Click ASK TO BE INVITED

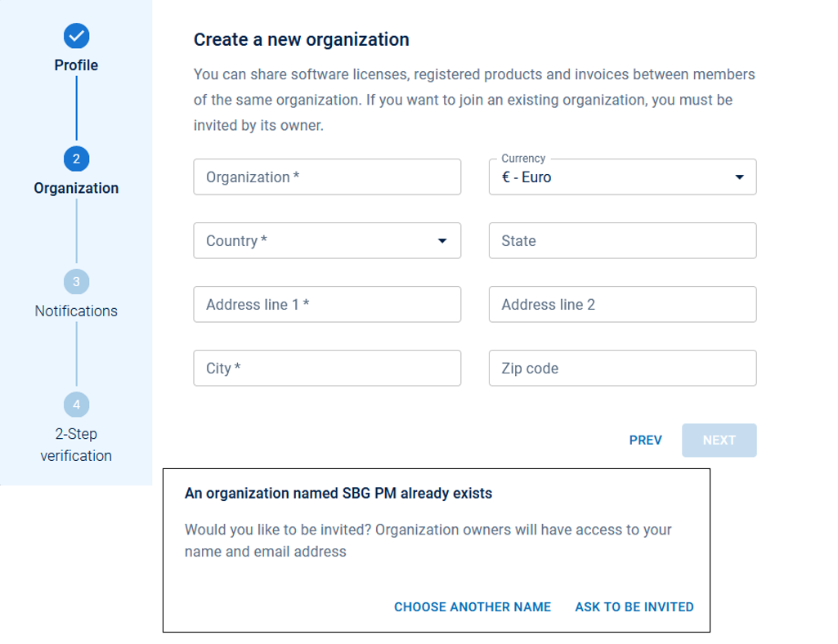(x=634, y=607)
